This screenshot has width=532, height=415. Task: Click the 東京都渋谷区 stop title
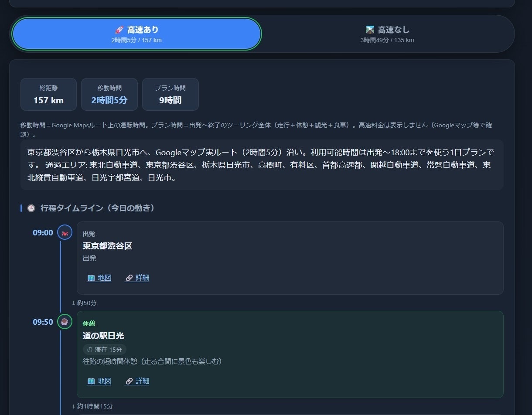(107, 246)
